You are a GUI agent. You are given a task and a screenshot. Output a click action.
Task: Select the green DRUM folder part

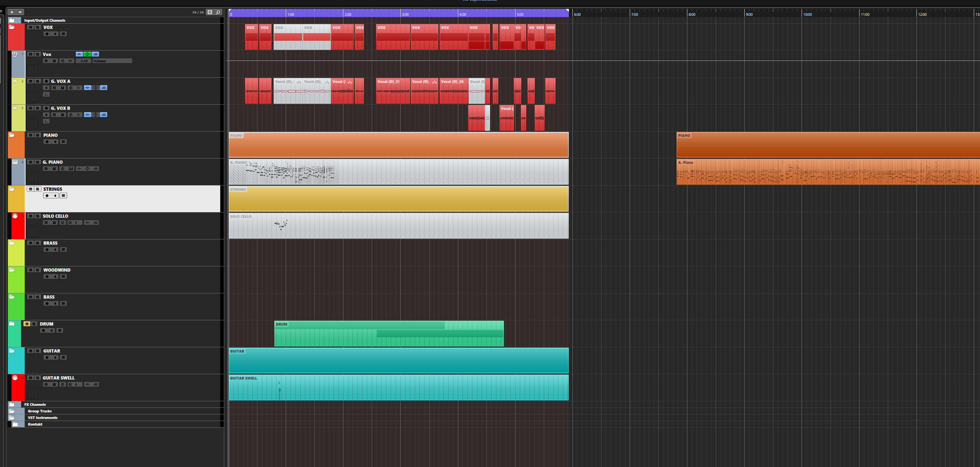(389, 333)
